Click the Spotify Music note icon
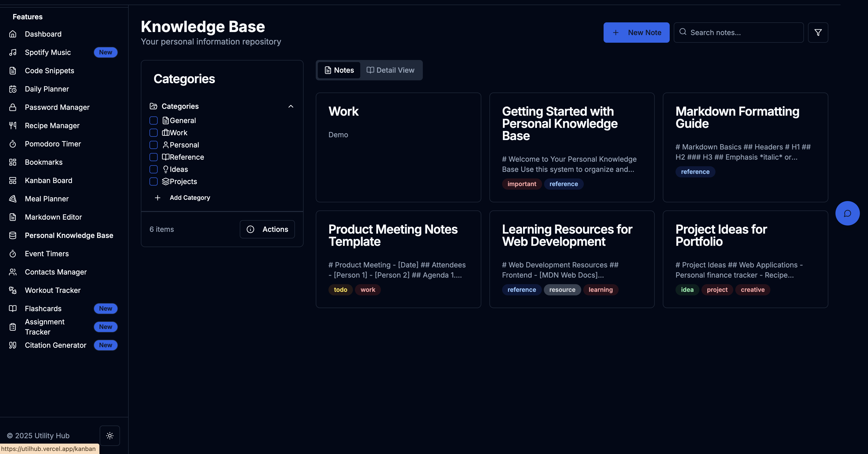 13,52
